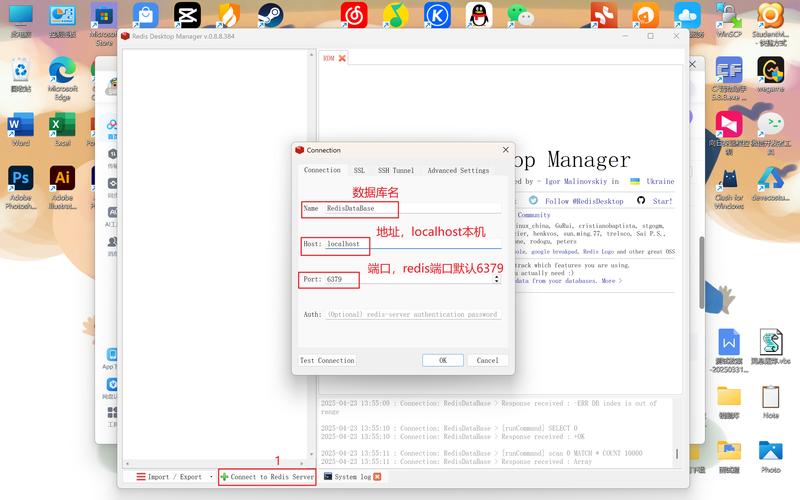Open Word desktop shortcut
Image resolution: width=800 pixels, height=500 pixels.
coord(21,130)
